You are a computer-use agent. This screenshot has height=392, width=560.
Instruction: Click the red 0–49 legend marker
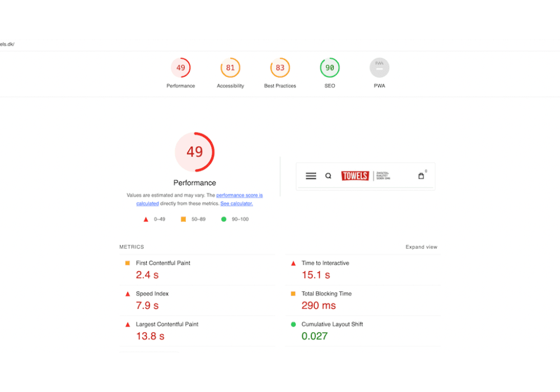tap(146, 219)
